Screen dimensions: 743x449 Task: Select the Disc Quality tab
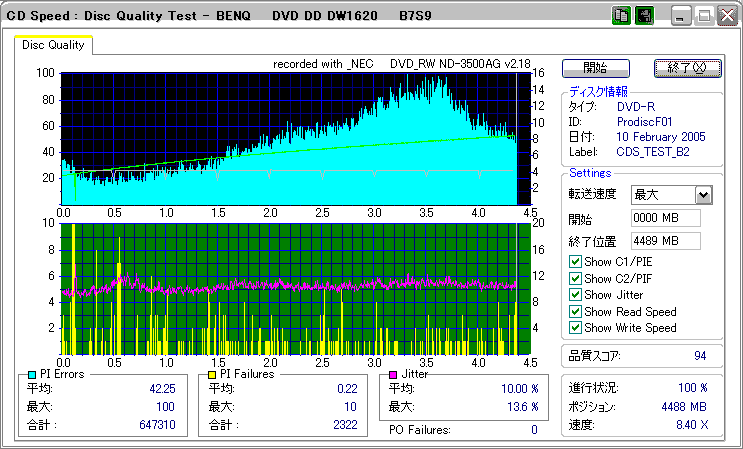point(54,45)
